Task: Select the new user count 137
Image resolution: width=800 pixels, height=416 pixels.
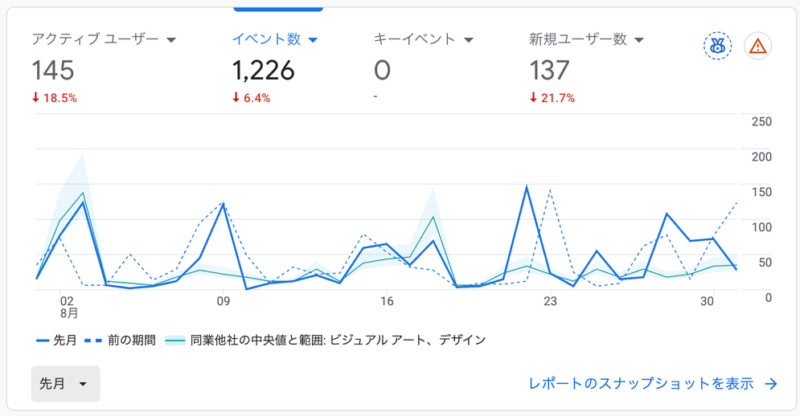Action: point(549,70)
